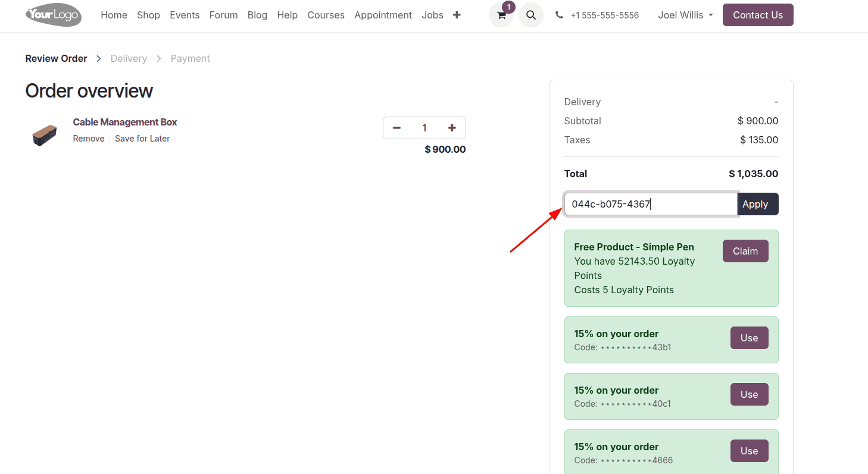Open the shopping cart icon
868x474 pixels.
click(x=501, y=15)
